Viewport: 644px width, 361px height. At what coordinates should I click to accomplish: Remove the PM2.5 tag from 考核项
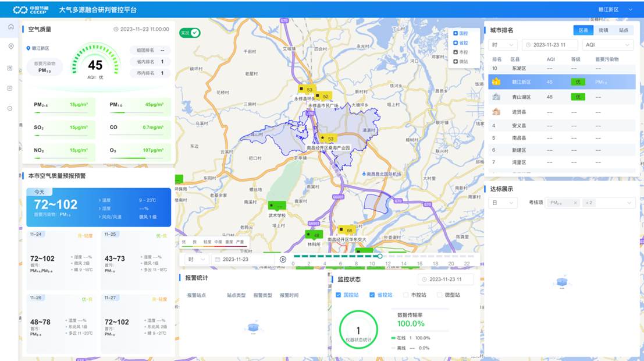[575, 203]
